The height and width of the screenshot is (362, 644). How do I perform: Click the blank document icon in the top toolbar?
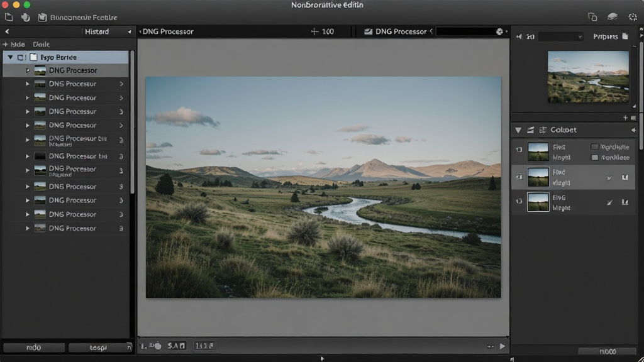(9, 17)
